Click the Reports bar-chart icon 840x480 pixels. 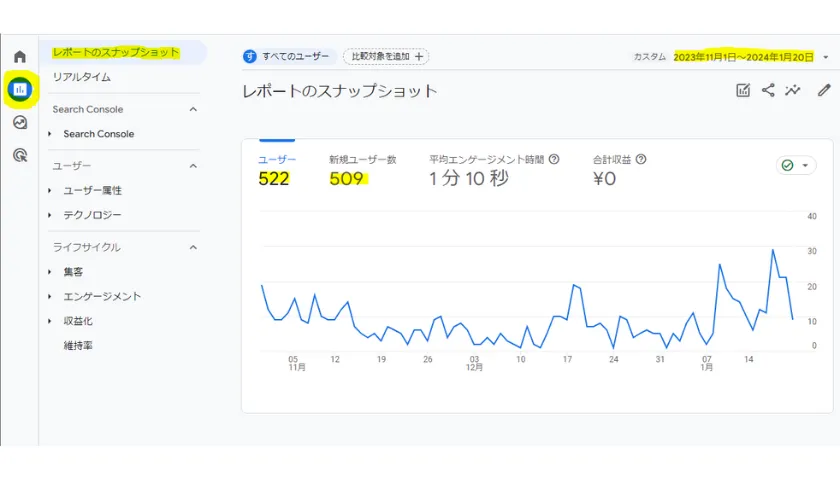(19, 89)
